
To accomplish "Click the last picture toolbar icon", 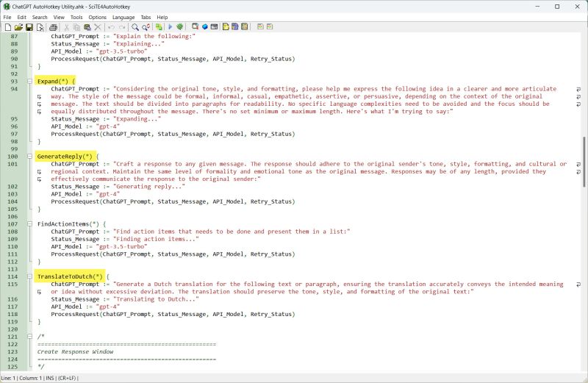I will click(x=270, y=26).
